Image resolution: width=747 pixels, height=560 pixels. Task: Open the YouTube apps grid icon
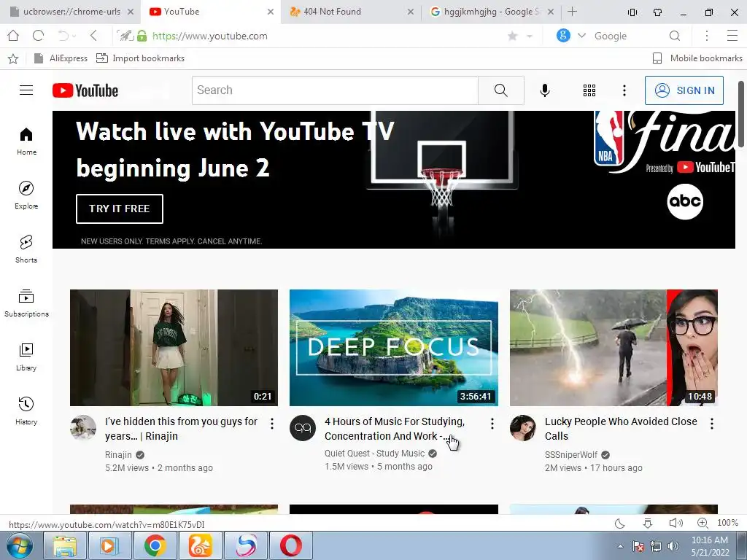click(589, 90)
